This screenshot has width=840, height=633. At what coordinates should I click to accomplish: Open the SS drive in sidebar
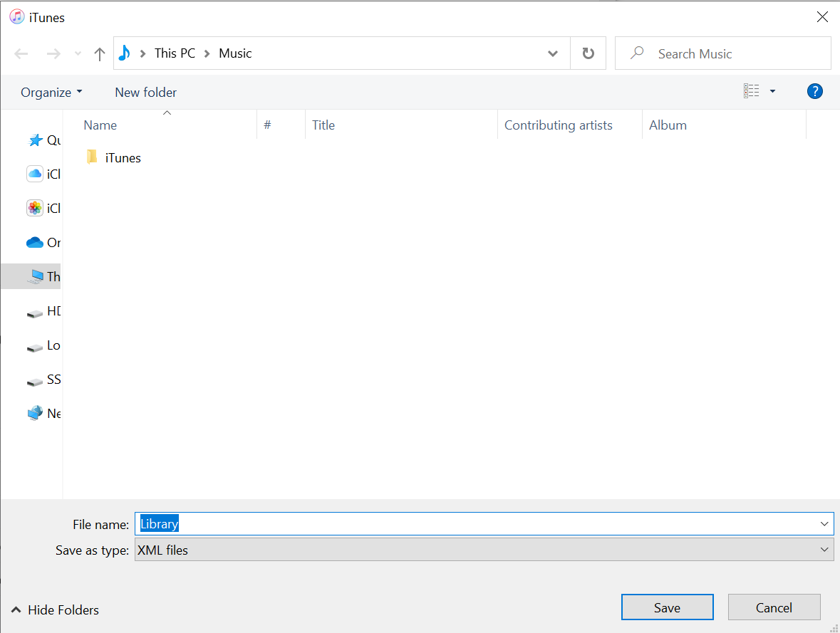tap(43, 380)
